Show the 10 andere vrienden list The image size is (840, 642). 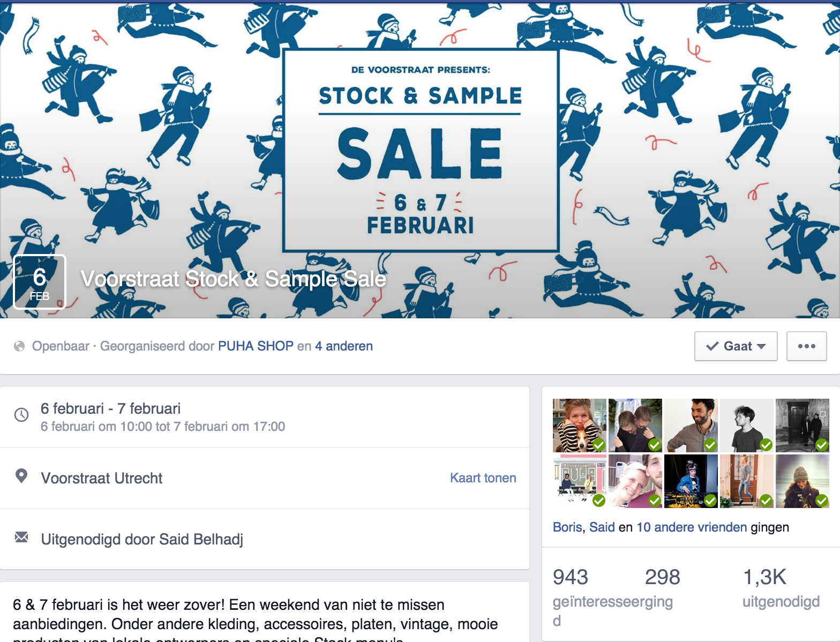click(692, 527)
